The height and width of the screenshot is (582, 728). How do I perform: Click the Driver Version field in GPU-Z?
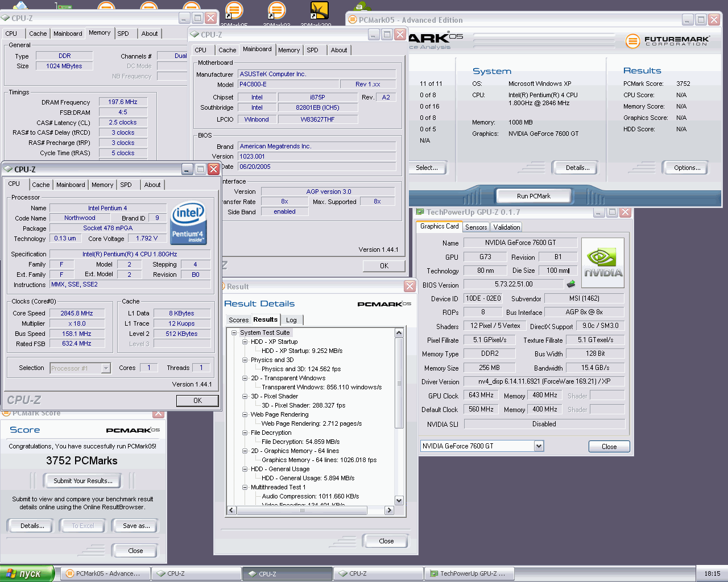tap(544, 381)
